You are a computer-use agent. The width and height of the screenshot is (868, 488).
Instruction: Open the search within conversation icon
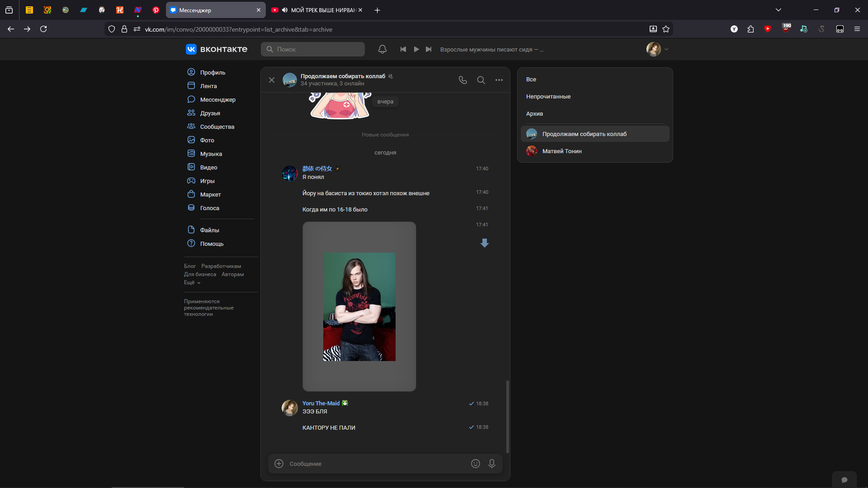click(x=481, y=80)
